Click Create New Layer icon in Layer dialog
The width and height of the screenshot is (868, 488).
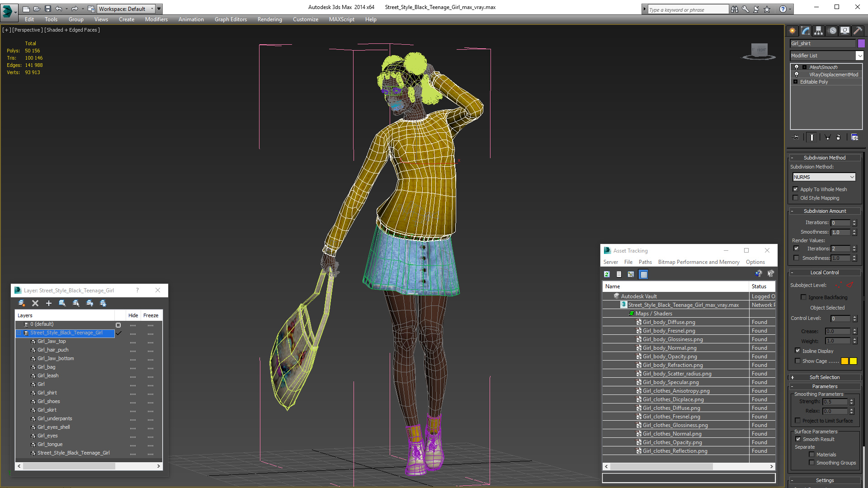coord(21,303)
